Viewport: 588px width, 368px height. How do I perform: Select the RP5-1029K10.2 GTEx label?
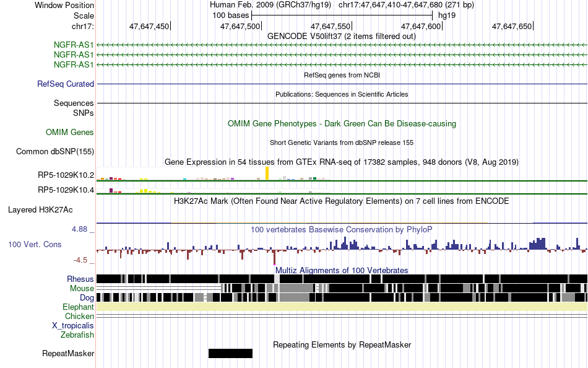tap(66, 175)
